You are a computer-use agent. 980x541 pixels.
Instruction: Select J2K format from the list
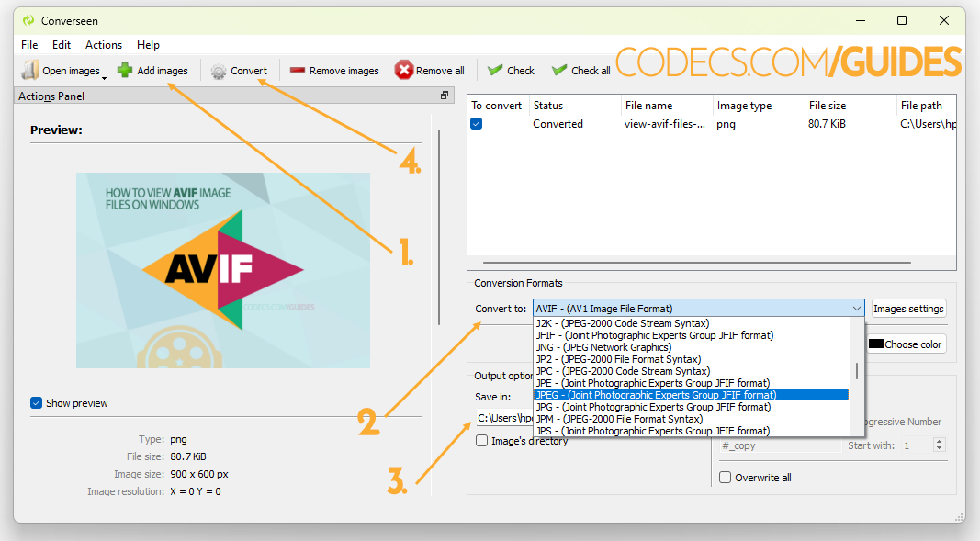(x=692, y=323)
